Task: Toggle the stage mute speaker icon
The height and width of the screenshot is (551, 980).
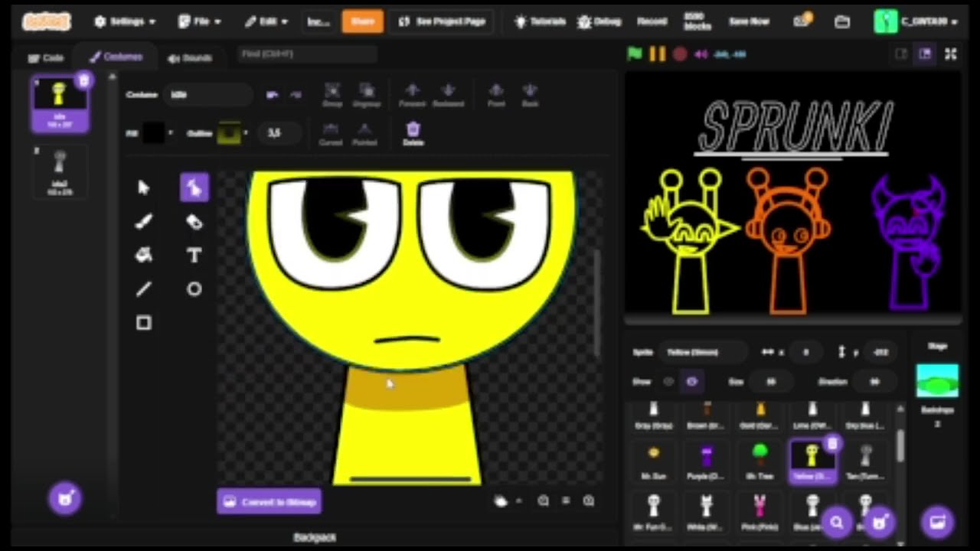Action: coord(701,54)
